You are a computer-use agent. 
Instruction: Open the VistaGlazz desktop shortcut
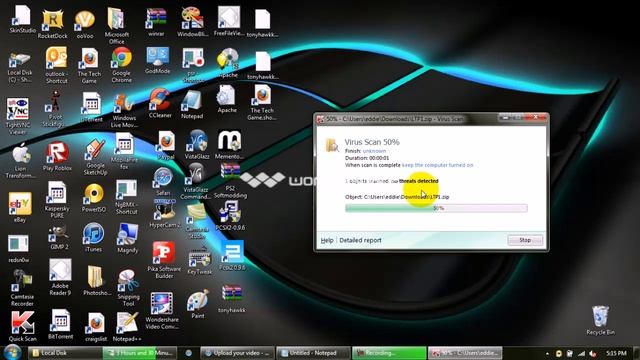point(197,144)
